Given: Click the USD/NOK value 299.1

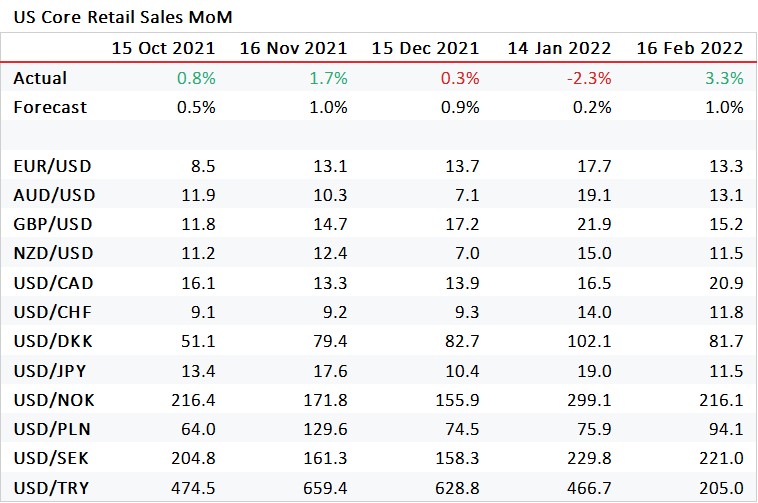Looking at the screenshot, I should 589,400.
